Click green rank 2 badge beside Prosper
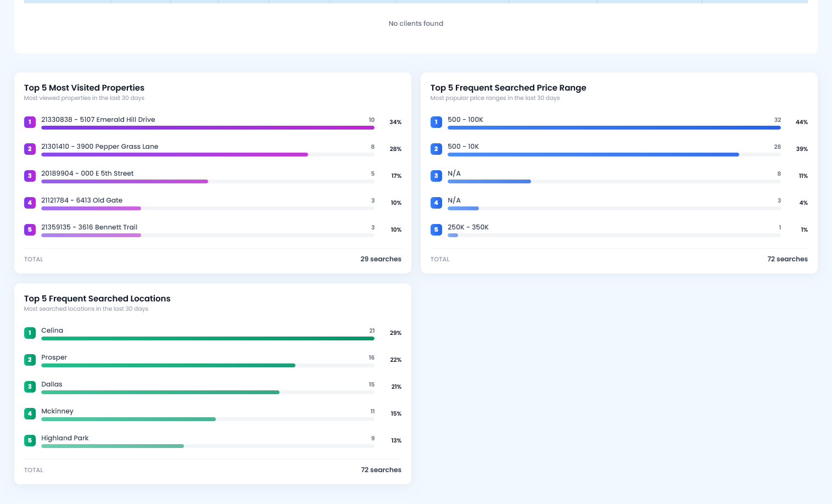This screenshot has height=504, width=832. 30,360
